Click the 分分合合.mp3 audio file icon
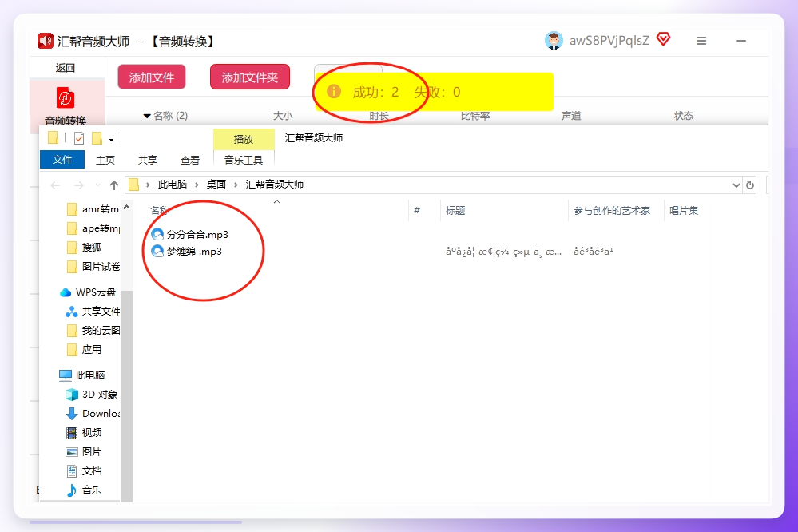The height and width of the screenshot is (532, 798). pyautogui.click(x=158, y=234)
